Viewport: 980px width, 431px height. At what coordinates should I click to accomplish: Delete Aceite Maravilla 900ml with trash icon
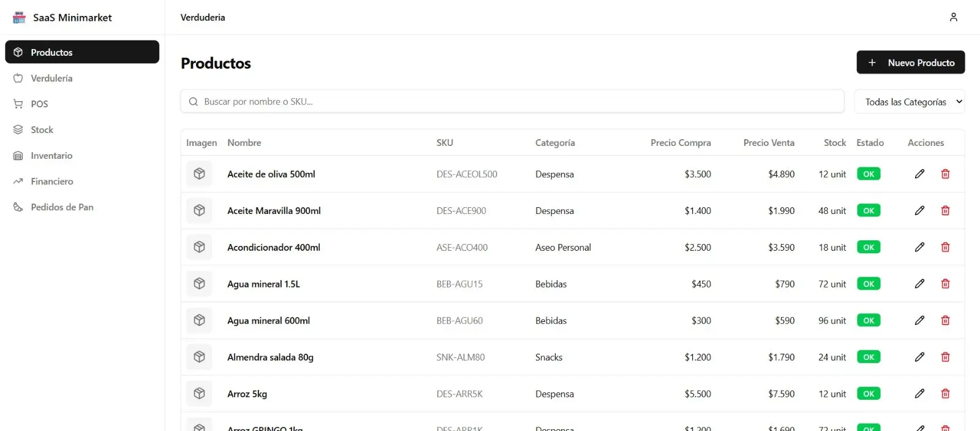(x=945, y=210)
